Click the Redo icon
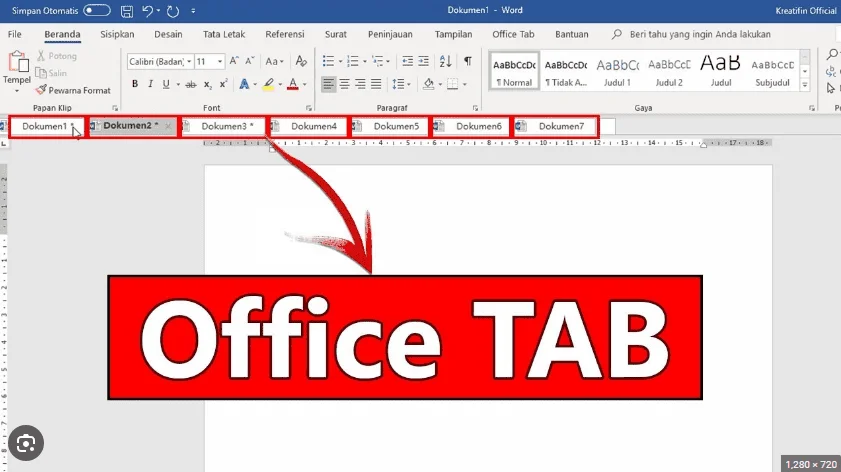 coord(173,11)
